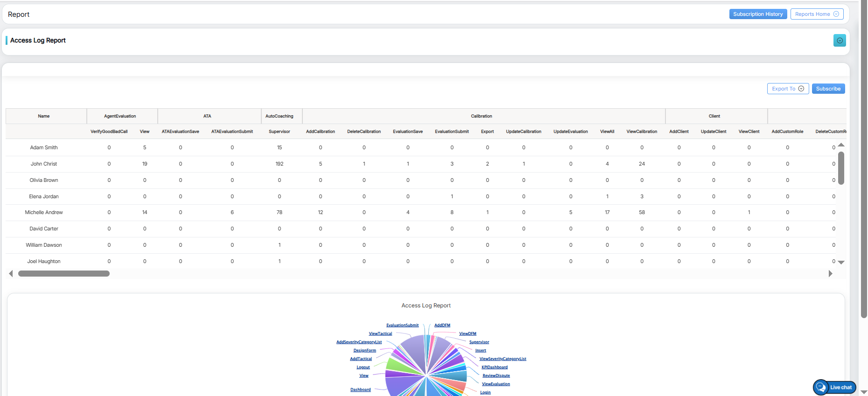
Task: Click the table's scroll up arrow
Action: [x=841, y=145]
